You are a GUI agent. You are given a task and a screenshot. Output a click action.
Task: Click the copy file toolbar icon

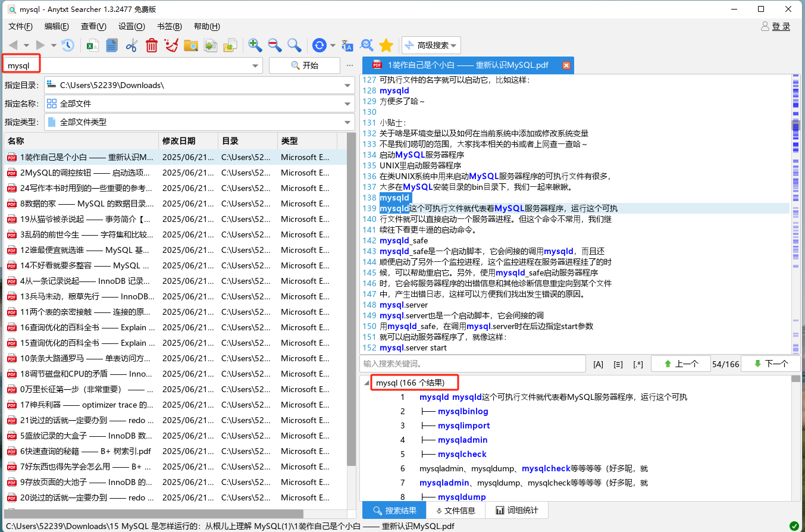tap(211, 45)
